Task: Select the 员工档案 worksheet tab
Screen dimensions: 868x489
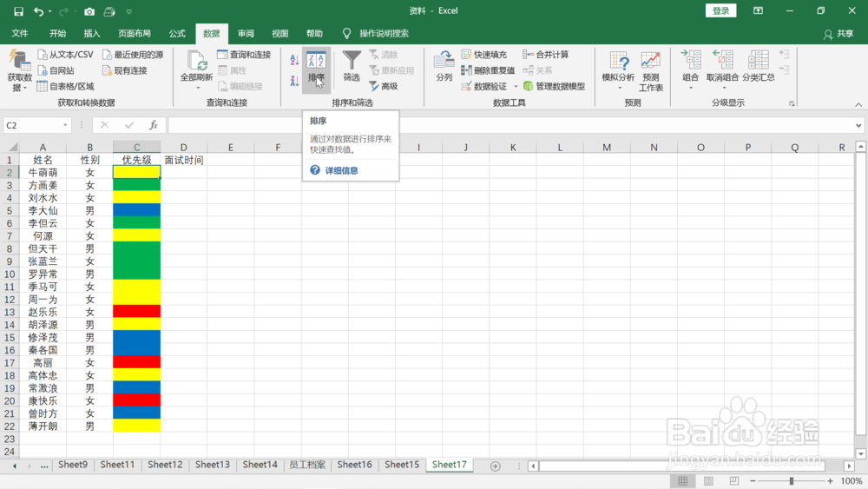Action: tap(307, 465)
